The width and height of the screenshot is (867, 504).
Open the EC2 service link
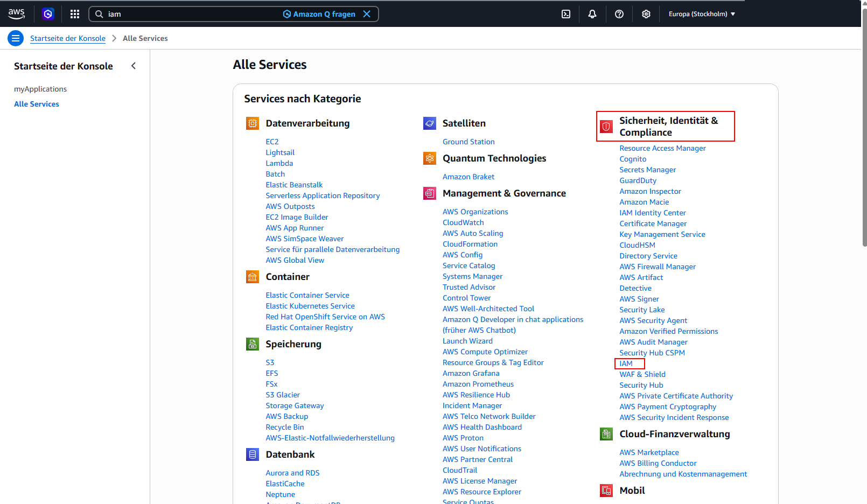click(272, 142)
